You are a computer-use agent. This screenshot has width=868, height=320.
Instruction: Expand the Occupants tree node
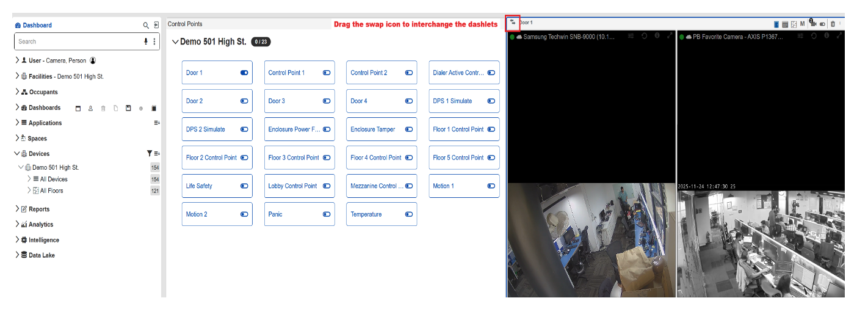[x=17, y=92]
